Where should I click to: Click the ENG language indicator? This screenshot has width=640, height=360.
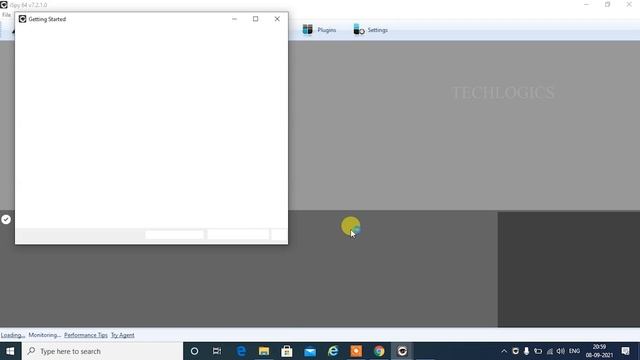point(574,351)
